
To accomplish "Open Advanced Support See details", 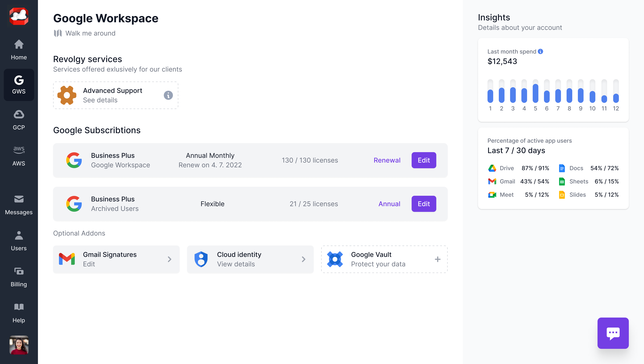I will click(100, 100).
